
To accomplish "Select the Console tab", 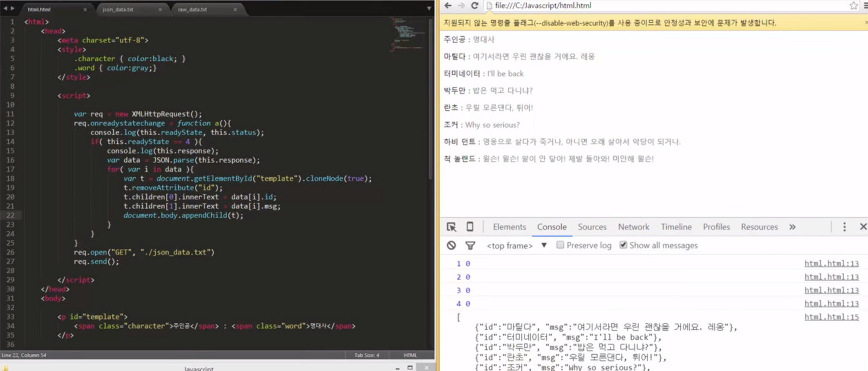I will tap(552, 227).
